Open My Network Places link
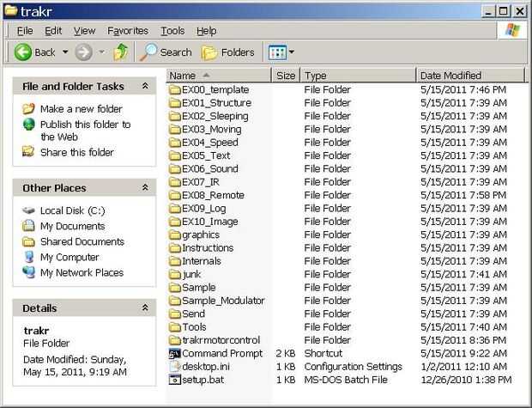 pos(82,273)
